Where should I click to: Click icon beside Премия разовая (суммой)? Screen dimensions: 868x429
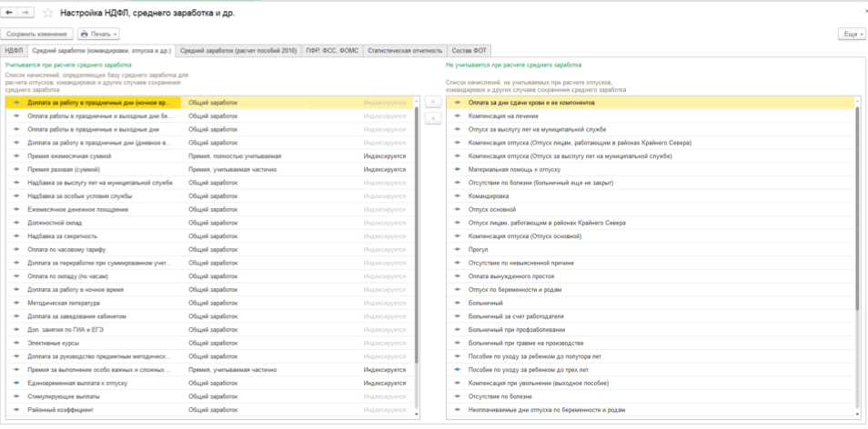pos(16,170)
